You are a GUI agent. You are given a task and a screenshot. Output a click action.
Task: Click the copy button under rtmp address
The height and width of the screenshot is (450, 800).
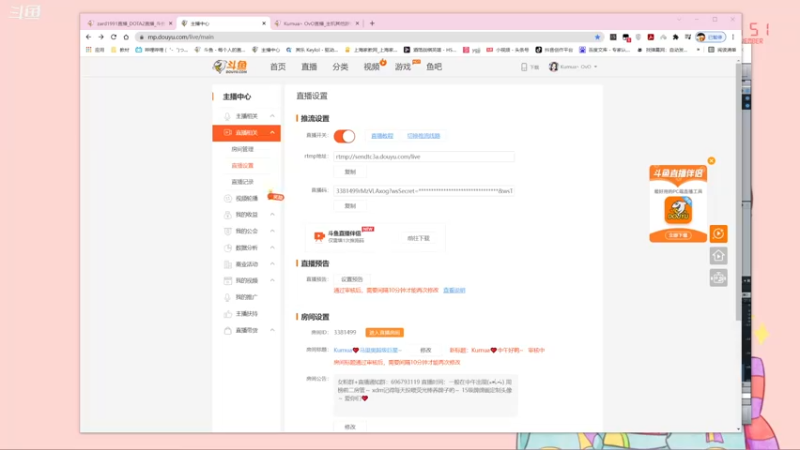coord(350,172)
